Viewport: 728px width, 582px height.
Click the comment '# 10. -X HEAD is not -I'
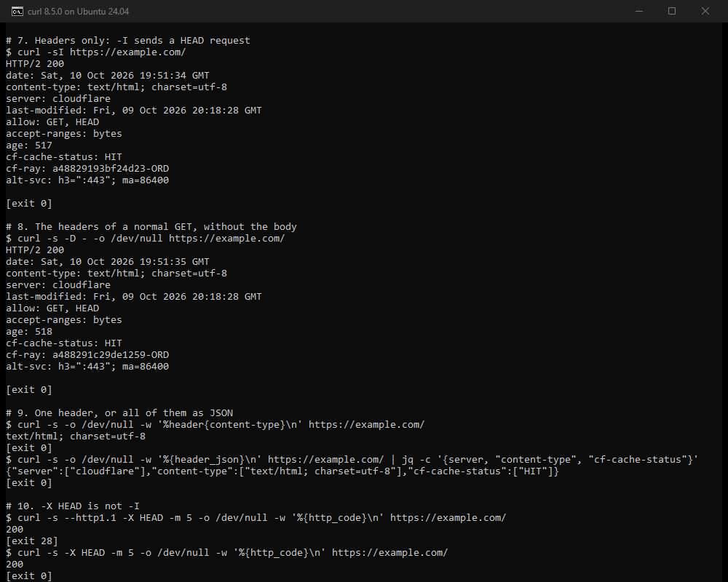click(x=72, y=506)
